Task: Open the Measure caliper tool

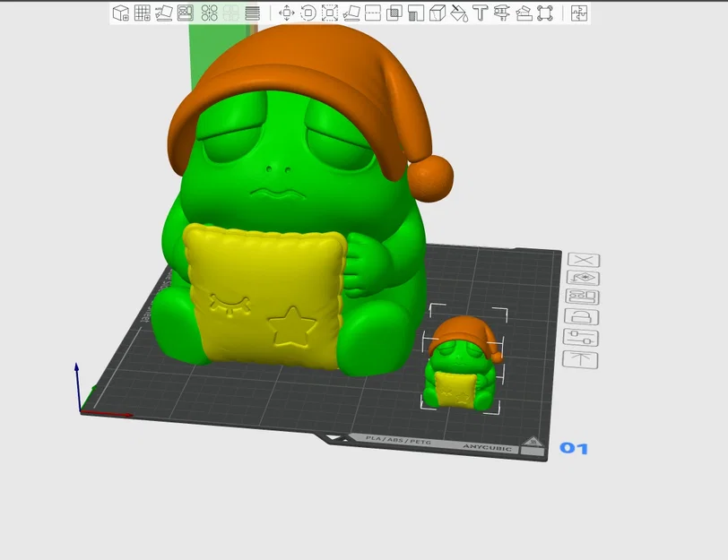Action: tap(502, 13)
